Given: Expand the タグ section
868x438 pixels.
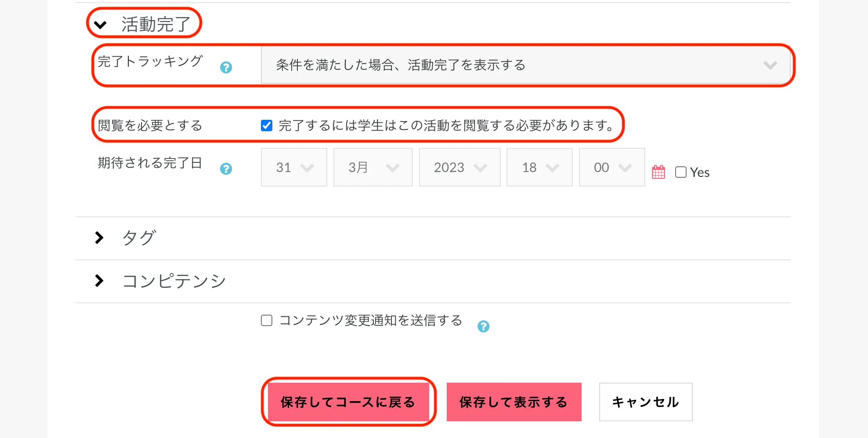Looking at the screenshot, I should tap(100, 238).
